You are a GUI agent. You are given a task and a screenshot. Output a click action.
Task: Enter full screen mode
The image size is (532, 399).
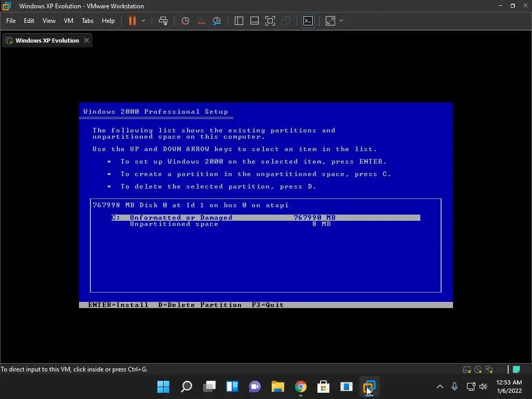270,21
